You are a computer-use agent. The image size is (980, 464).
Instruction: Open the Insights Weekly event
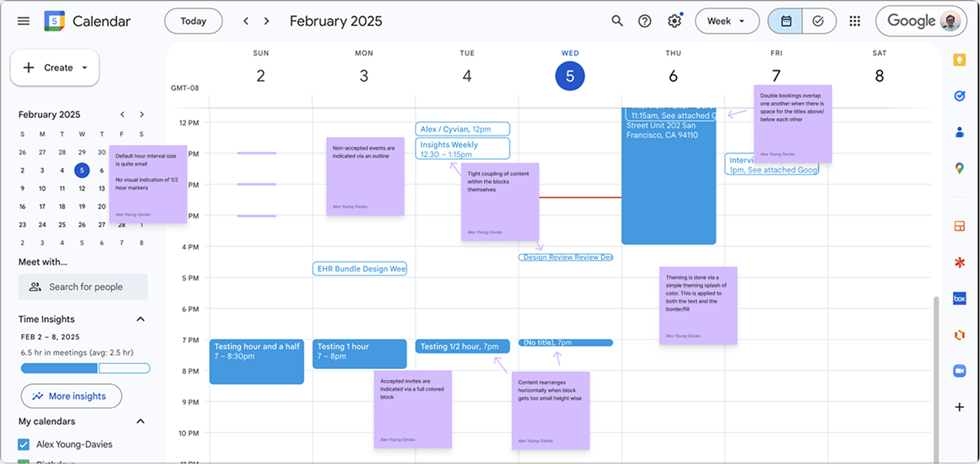click(462, 149)
